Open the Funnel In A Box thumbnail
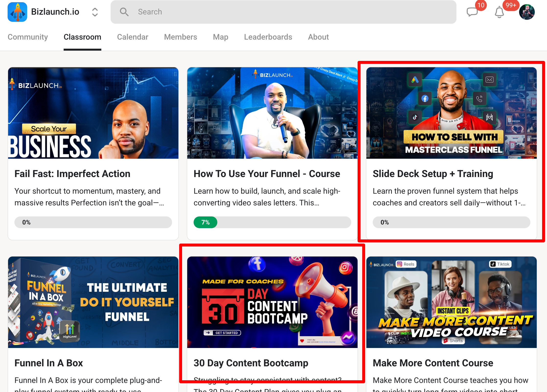This screenshot has width=547, height=392. (93, 302)
